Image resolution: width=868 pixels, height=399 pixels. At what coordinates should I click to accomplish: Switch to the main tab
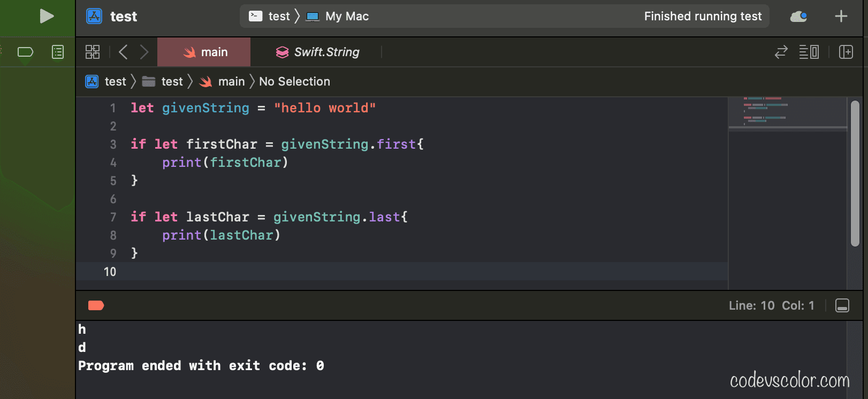204,52
